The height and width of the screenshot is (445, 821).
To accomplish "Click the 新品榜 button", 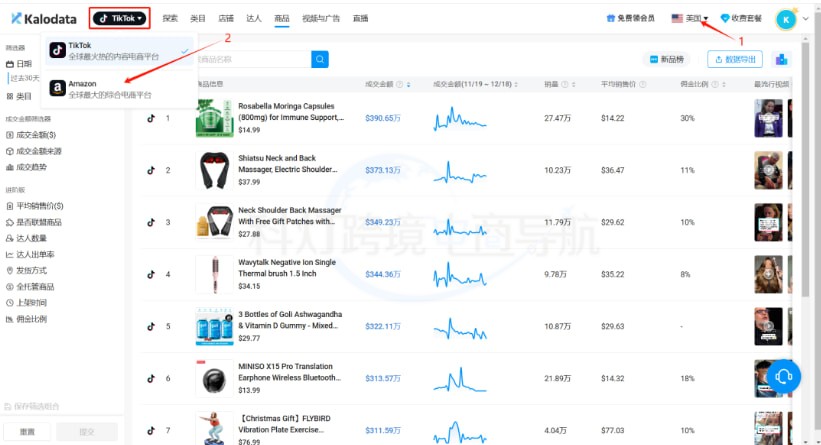I will tap(668, 59).
